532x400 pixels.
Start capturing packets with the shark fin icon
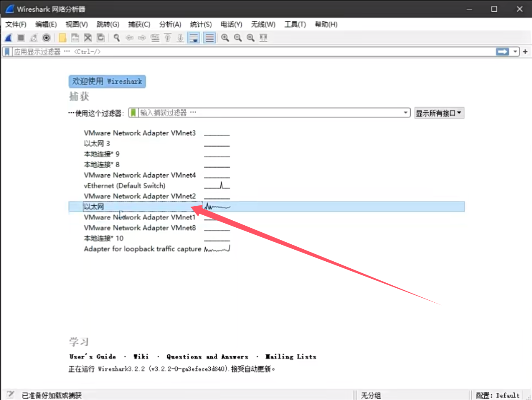click(8, 38)
